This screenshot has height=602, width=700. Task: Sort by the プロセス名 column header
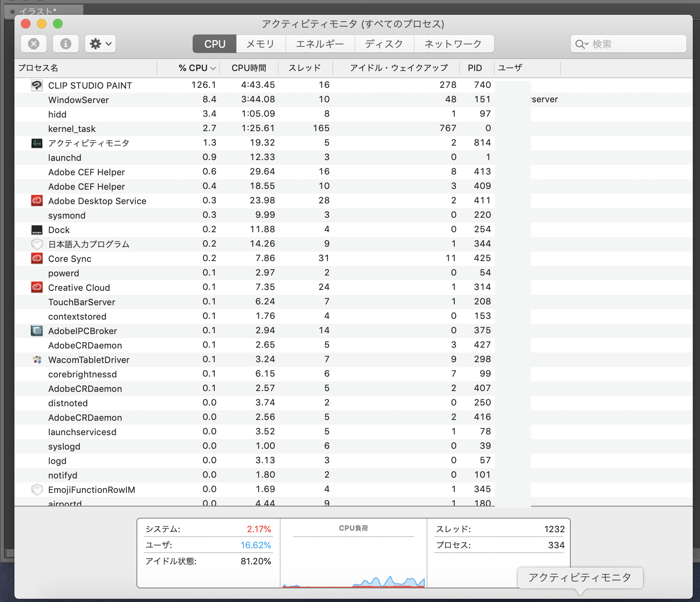click(x=86, y=68)
